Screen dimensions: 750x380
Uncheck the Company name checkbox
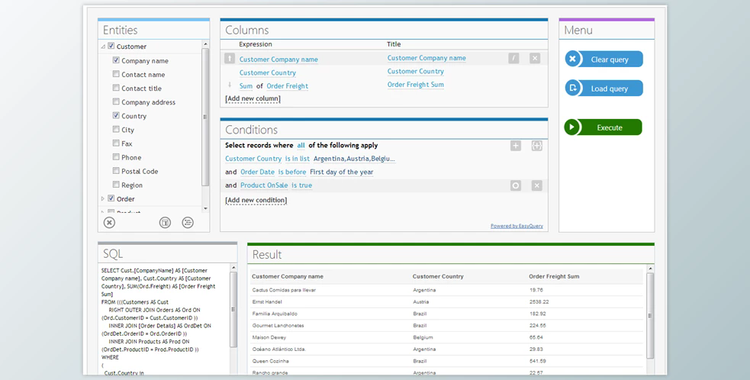(x=116, y=60)
